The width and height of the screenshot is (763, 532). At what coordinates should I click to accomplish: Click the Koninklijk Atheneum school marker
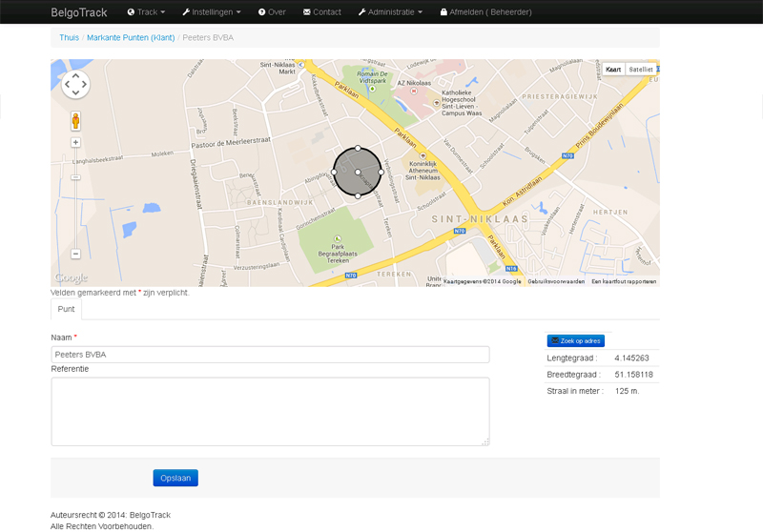point(423,155)
